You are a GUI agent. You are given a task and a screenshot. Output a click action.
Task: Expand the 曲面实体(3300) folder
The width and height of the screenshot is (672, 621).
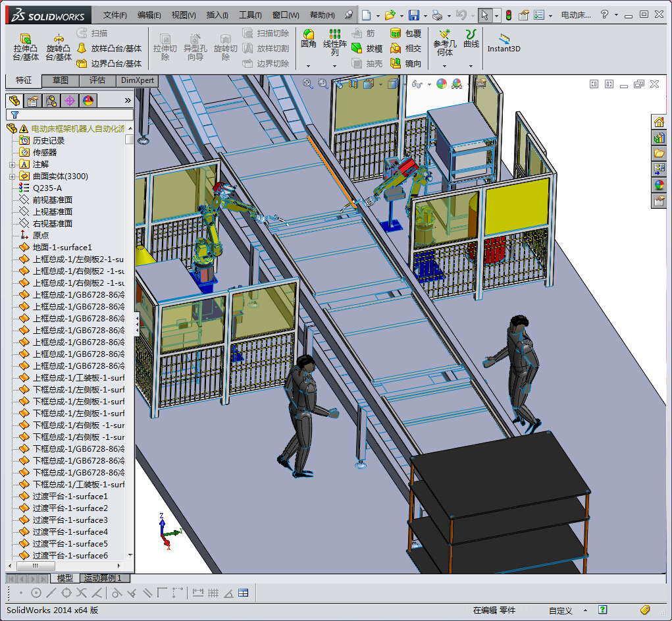pos(12,176)
